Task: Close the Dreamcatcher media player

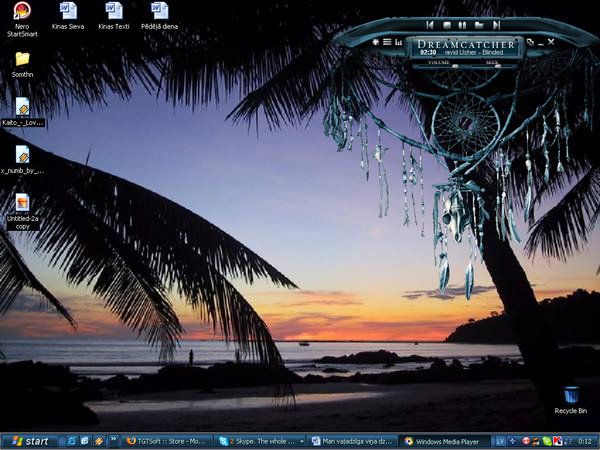Action: [x=551, y=42]
